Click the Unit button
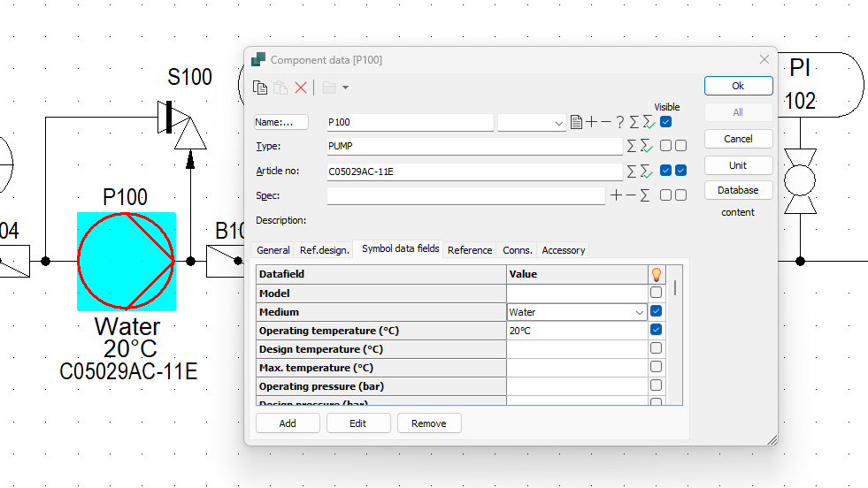The image size is (868, 488). [x=739, y=165]
